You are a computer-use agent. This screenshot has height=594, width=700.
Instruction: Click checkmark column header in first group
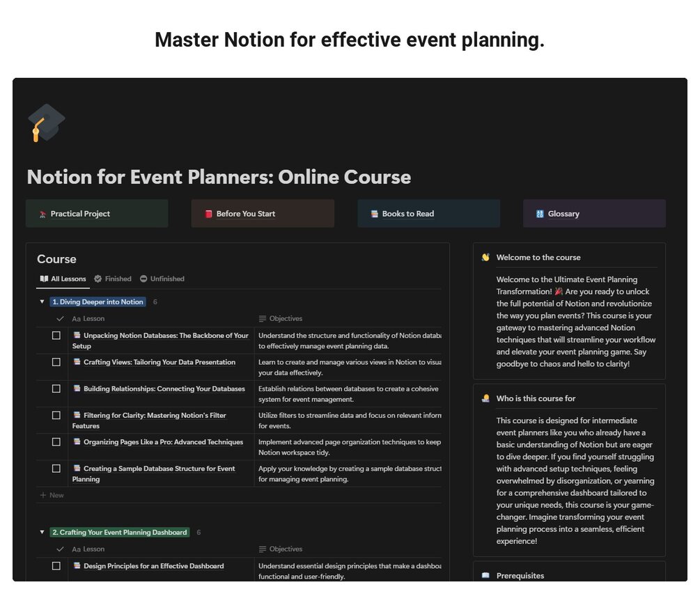tap(61, 319)
